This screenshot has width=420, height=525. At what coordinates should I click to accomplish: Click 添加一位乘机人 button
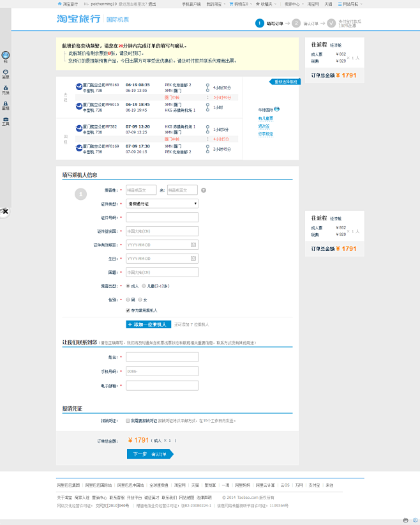coord(149,324)
